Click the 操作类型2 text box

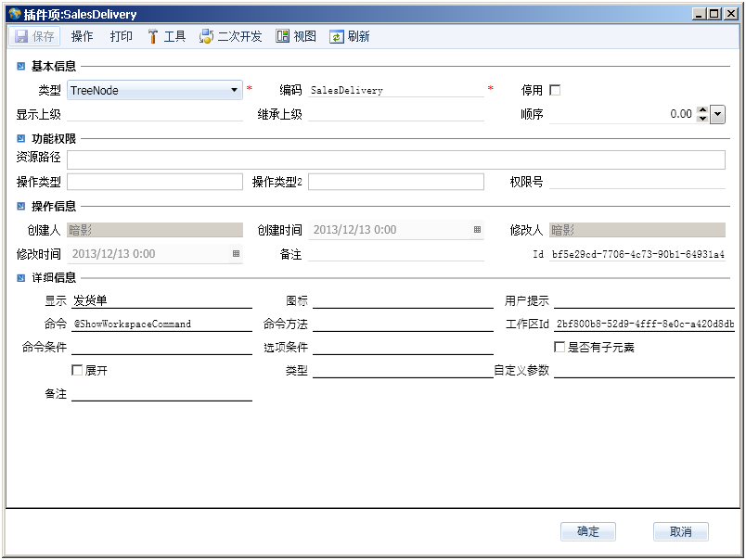[x=396, y=182]
